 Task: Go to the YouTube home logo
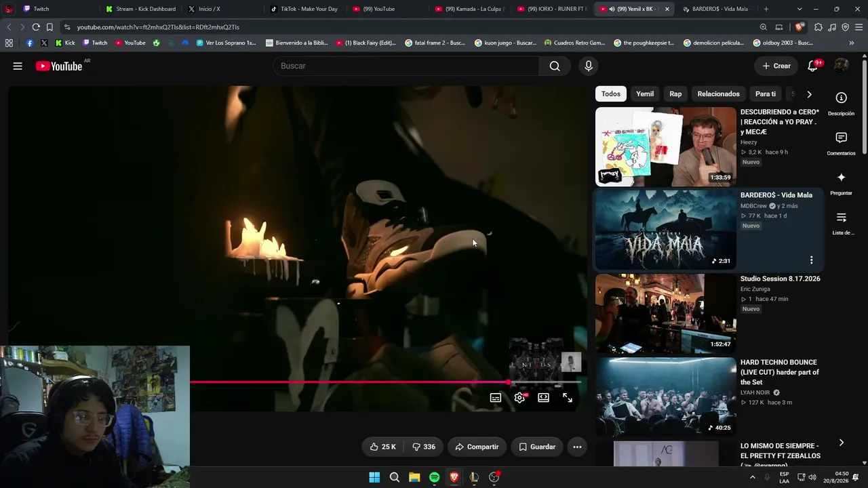(x=59, y=66)
